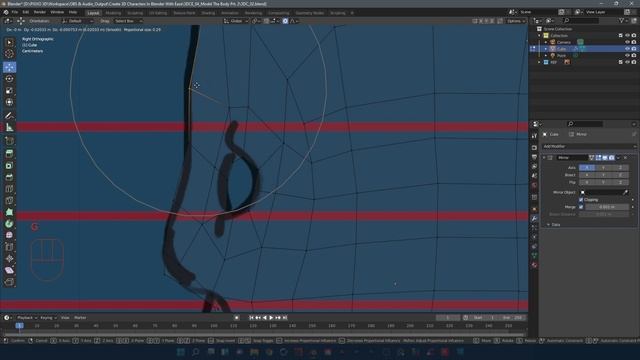Open the File menu
This screenshot has width=640, height=360.
15,12
